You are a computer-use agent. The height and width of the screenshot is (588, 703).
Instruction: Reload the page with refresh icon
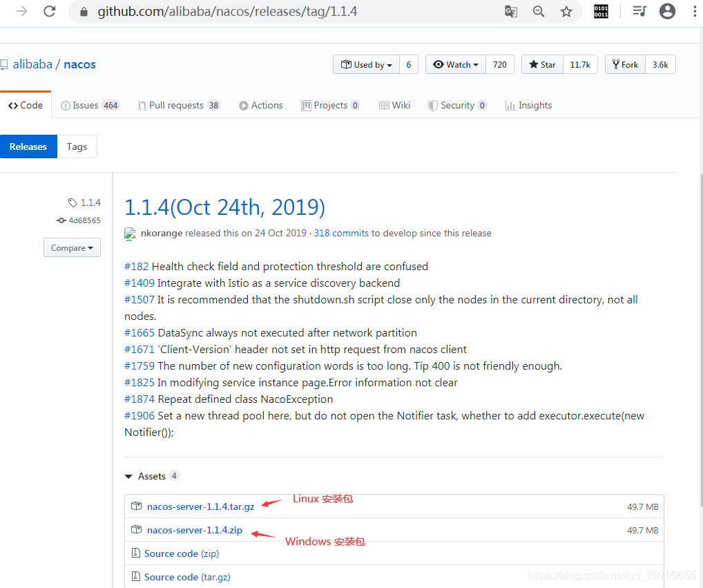[x=49, y=11]
